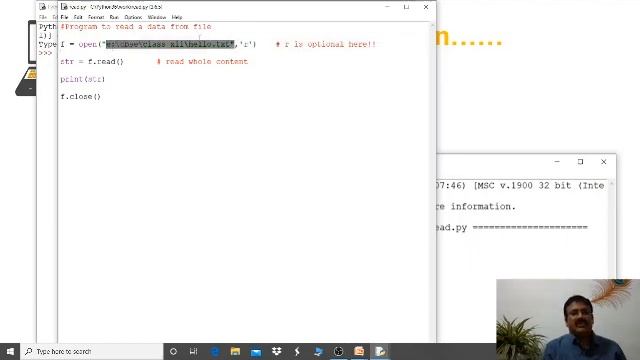The height and width of the screenshot is (360, 640).
Task: Maximize the lower-right shell window
Action: coord(580,162)
